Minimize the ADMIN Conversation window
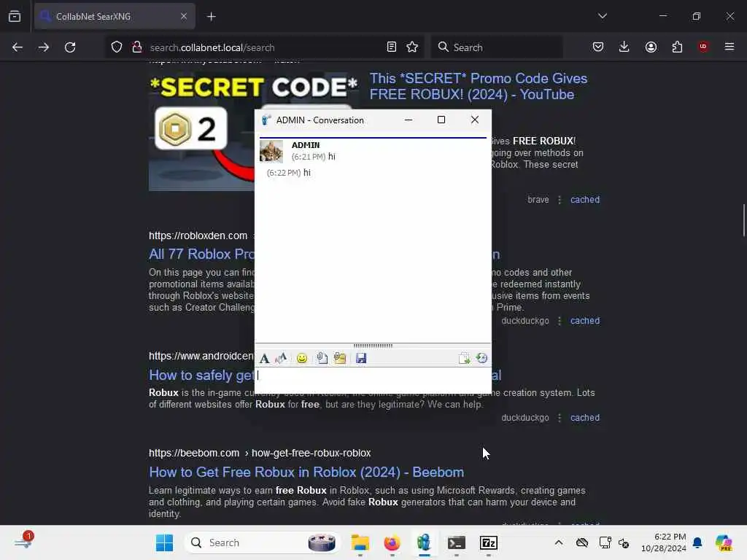Image resolution: width=747 pixels, height=560 pixels. pyautogui.click(x=409, y=120)
